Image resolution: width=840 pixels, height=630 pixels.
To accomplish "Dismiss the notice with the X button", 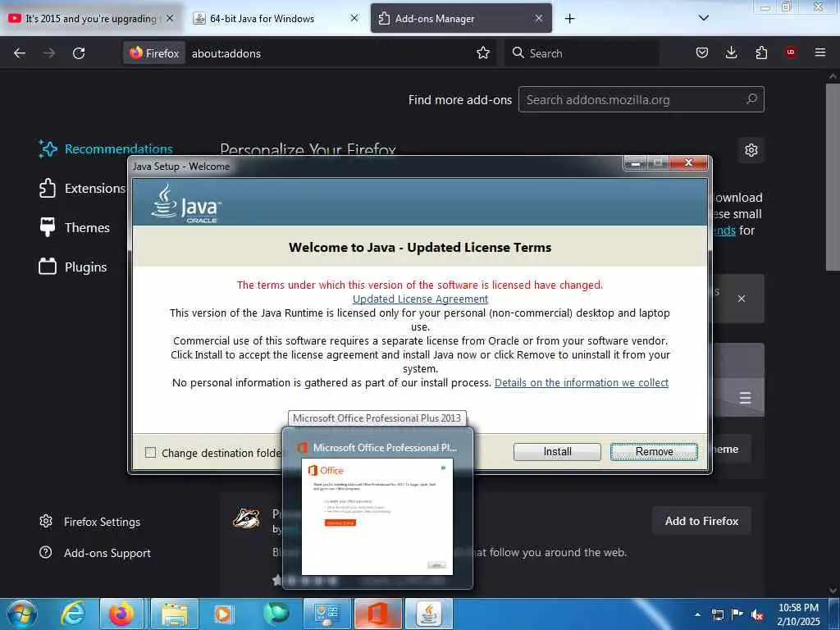I will pos(742,299).
